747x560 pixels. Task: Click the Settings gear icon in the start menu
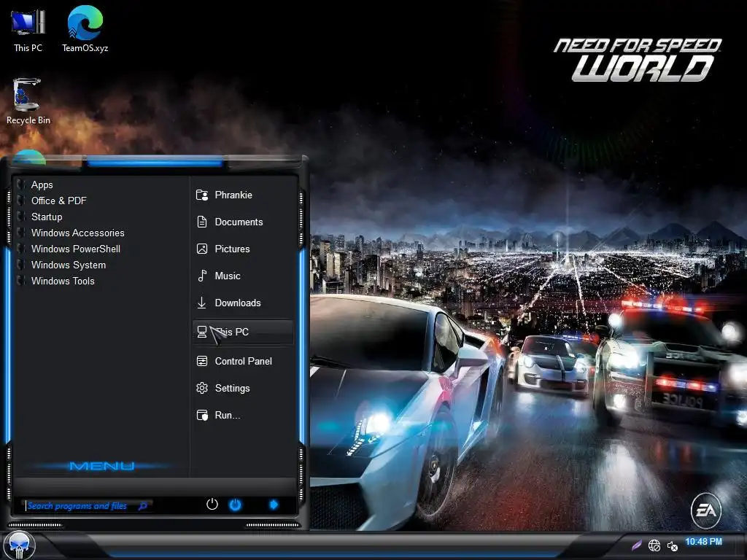point(202,388)
